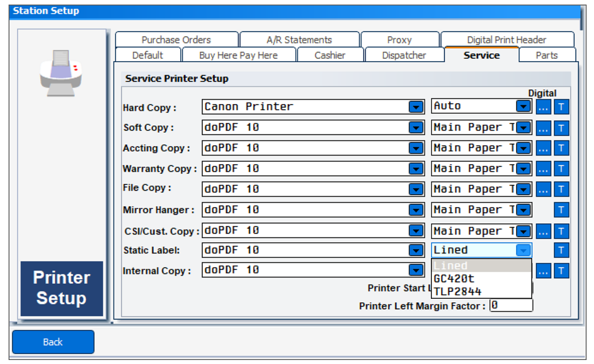594x364 pixels.
Task: Switch to the Dispatcher tab
Action: point(404,56)
